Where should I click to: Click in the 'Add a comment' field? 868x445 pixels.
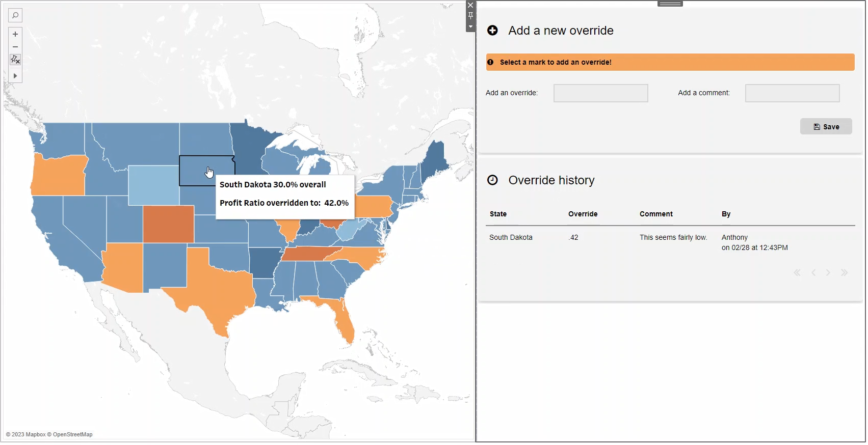[792, 93]
